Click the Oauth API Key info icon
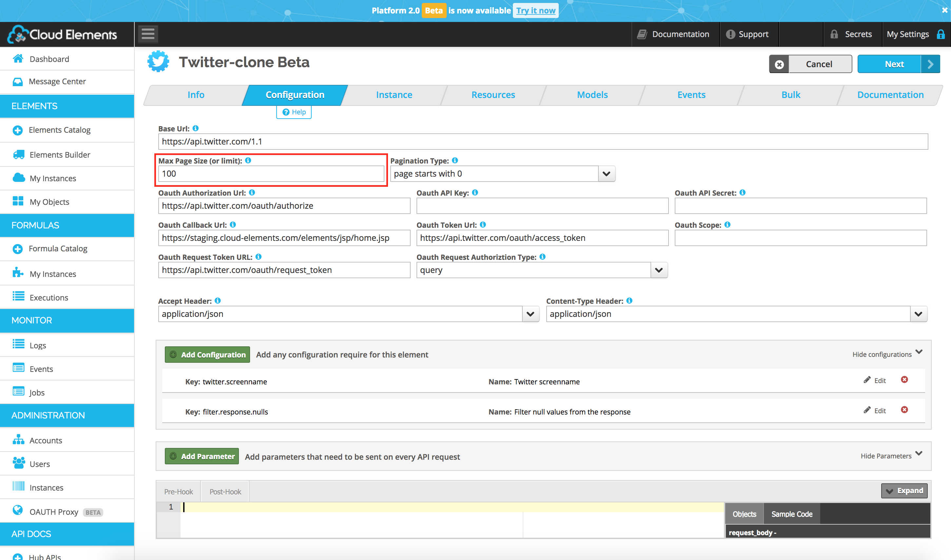Viewport: 951px width, 560px height. (x=475, y=192)
